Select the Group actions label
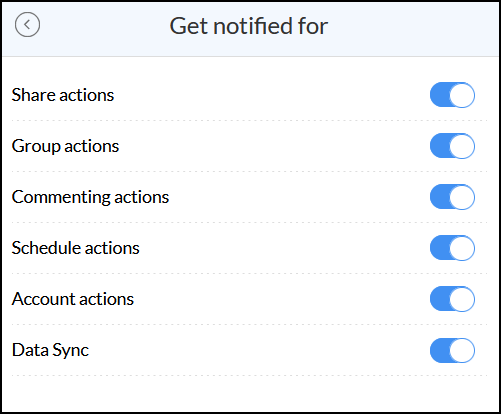This screenshot has height=414, width=501. 65,146
